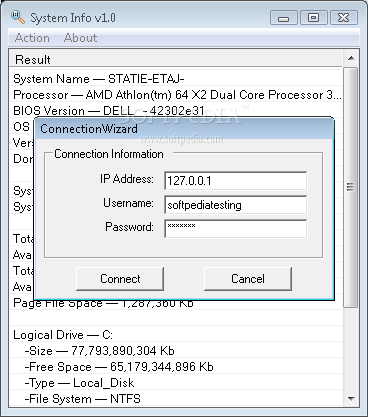Click the scrollbar down arrow

click(x=351, y=398)
